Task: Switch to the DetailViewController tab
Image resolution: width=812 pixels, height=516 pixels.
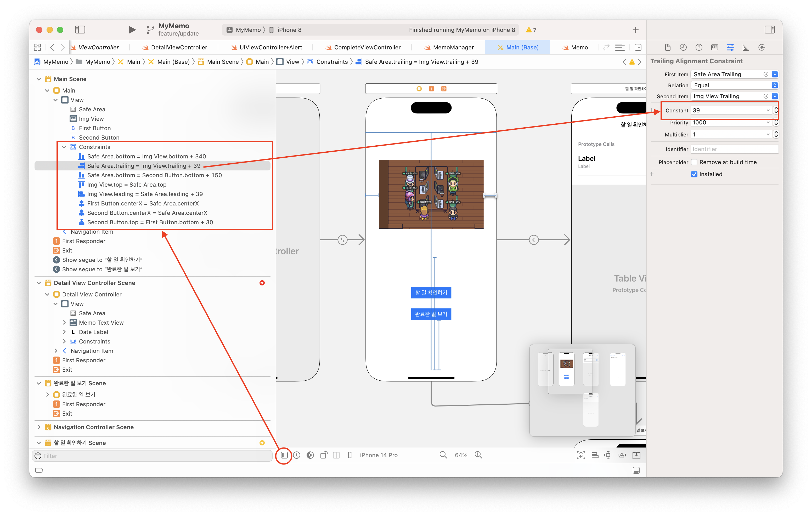Action: 179,48
